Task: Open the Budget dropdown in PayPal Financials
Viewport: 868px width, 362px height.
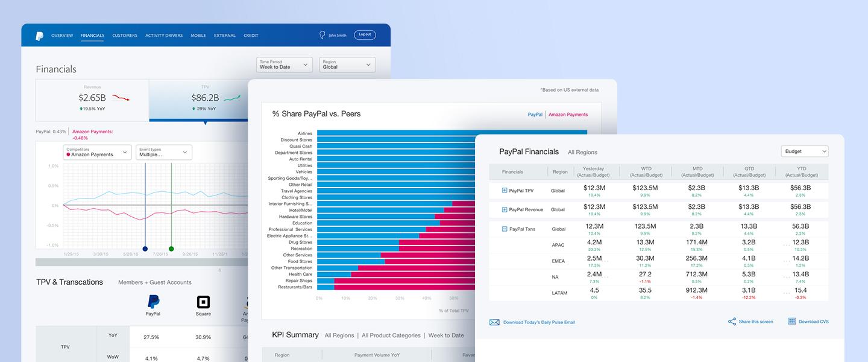Action: (x=805, y=151)
